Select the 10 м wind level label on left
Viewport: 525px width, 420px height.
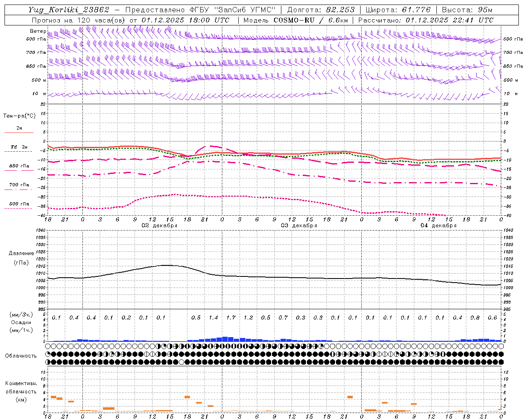39,94
